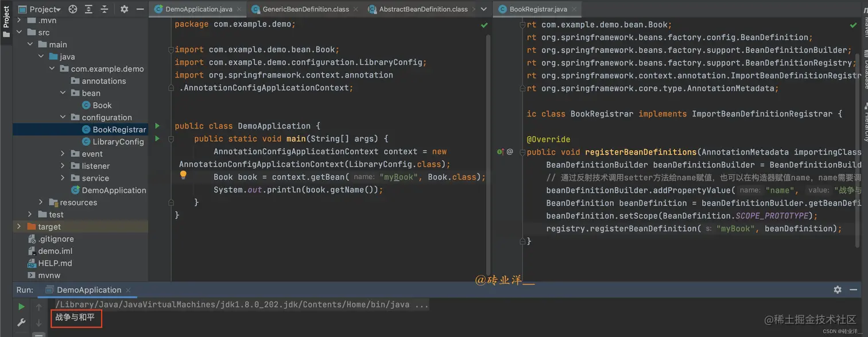Click the yellow lightbulb intention icon
Viewport: 868px width, 337px height.
pyautogui.click(x=184, y=175)
